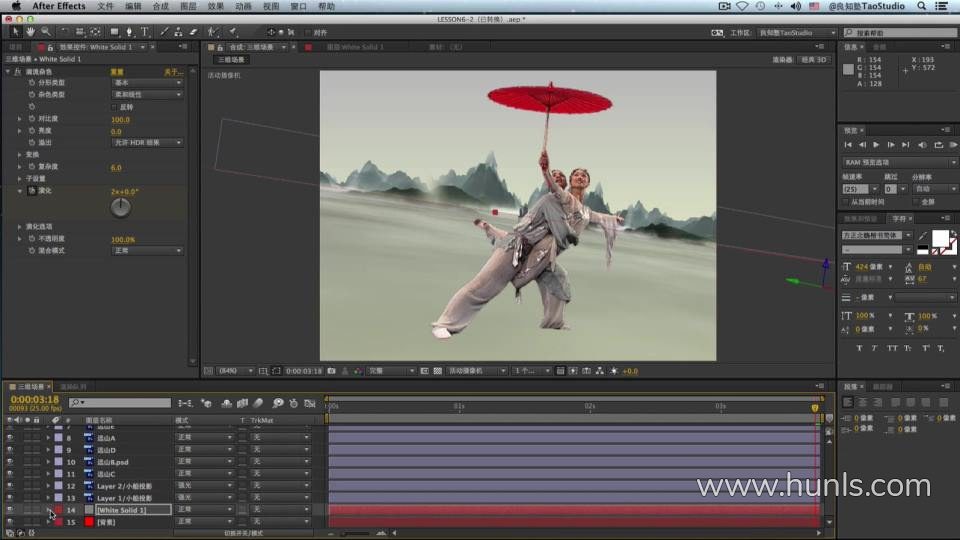Screen dimensions: 960x540
Task: Click the Toggle Switches/Modes button
Action: (244, 533)
